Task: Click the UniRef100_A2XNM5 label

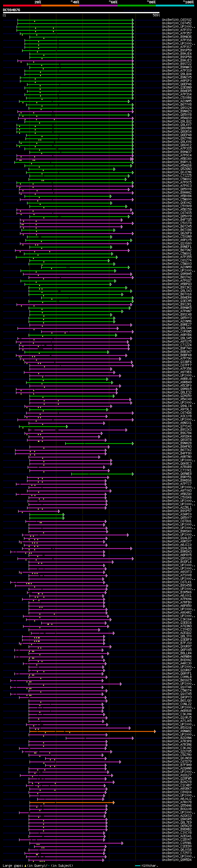Action: [177, 101]
